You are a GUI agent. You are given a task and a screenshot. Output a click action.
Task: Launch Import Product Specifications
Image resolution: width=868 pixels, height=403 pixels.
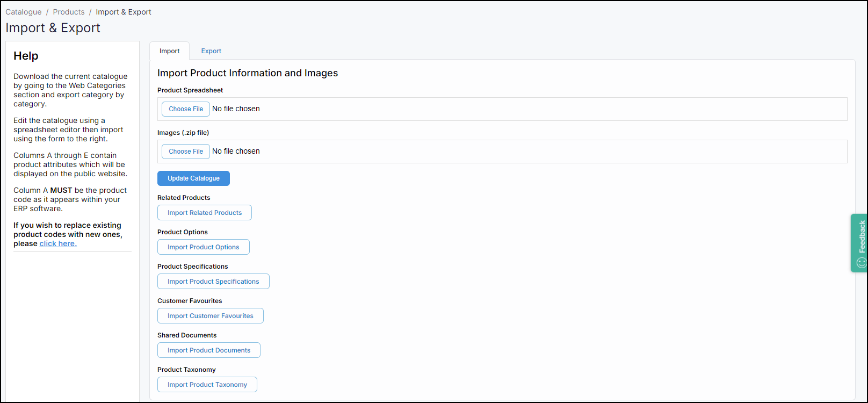213,282
